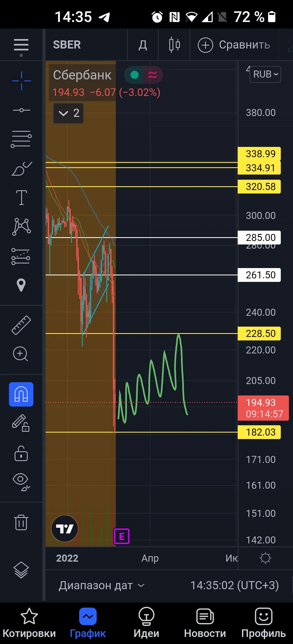Select the 228.50 yellow price label

(x=259, y=333)
